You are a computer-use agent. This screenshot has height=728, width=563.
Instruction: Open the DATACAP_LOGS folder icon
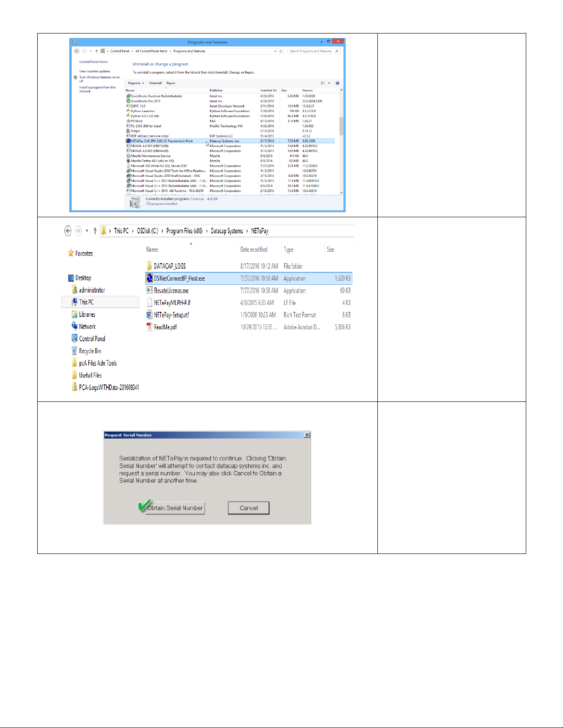pos(149,266)
